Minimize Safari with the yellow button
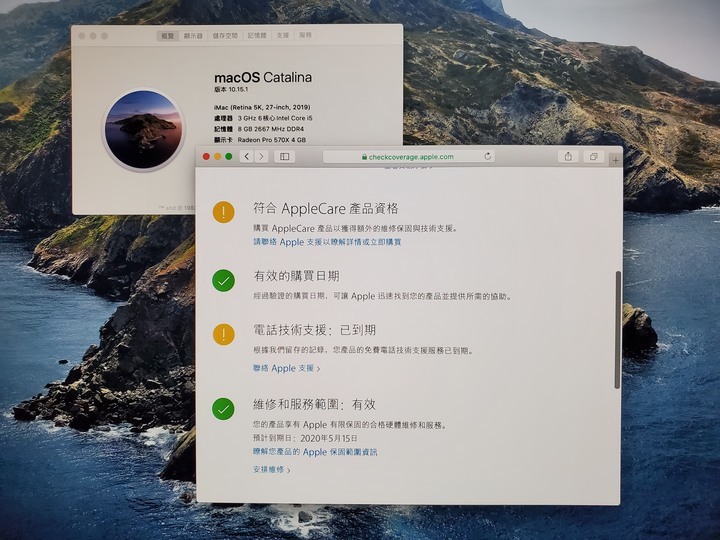Screen dimensions: 720x540 [x=218, y=157]
